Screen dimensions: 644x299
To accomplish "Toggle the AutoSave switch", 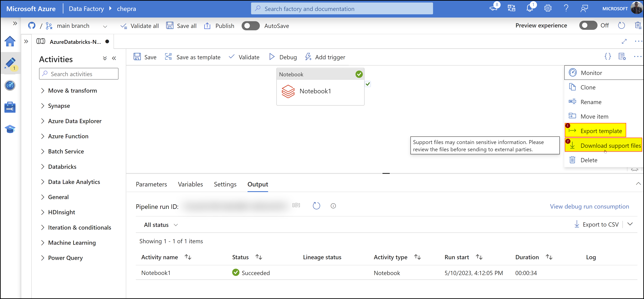I will 251,26.
